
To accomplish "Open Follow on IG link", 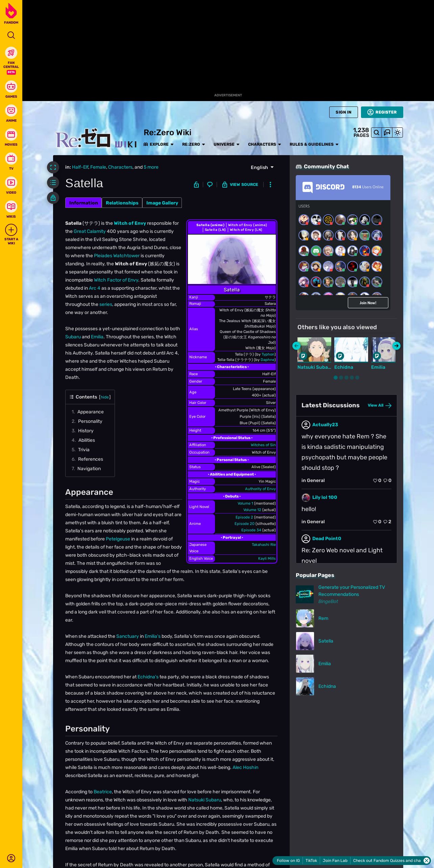I will [288, 861].
